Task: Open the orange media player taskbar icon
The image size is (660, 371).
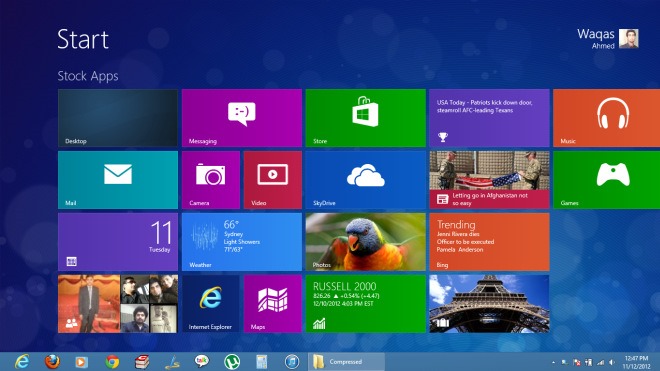Action: point(82,362)
